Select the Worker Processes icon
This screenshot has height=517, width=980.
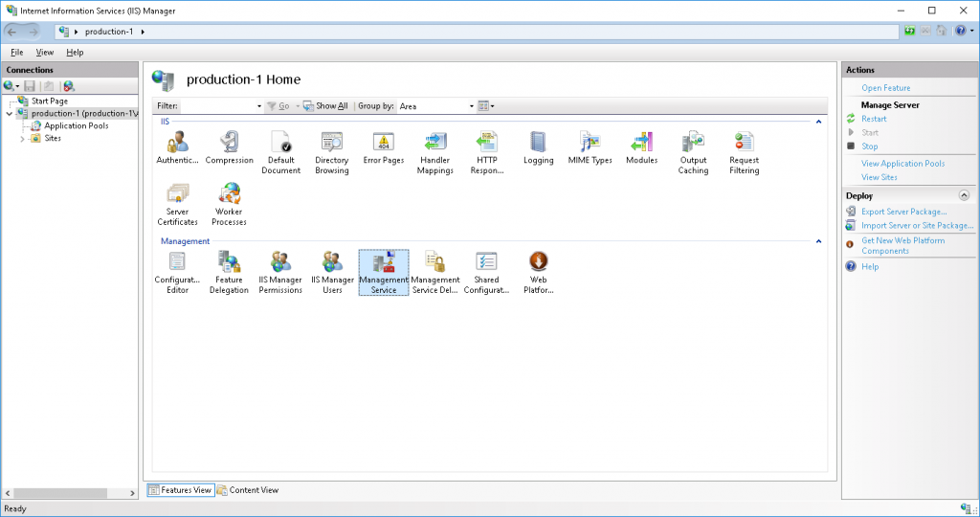pos(229,195)
